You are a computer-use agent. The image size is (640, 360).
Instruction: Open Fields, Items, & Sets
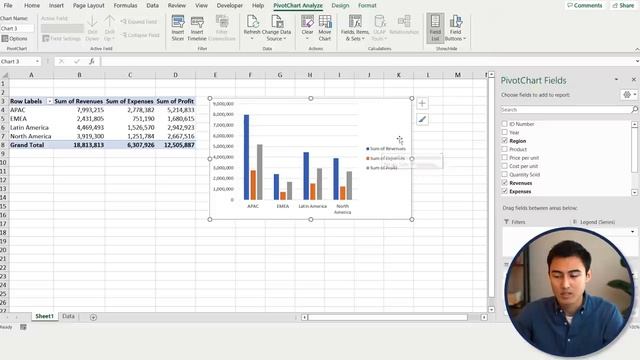[x=355, y=27]
